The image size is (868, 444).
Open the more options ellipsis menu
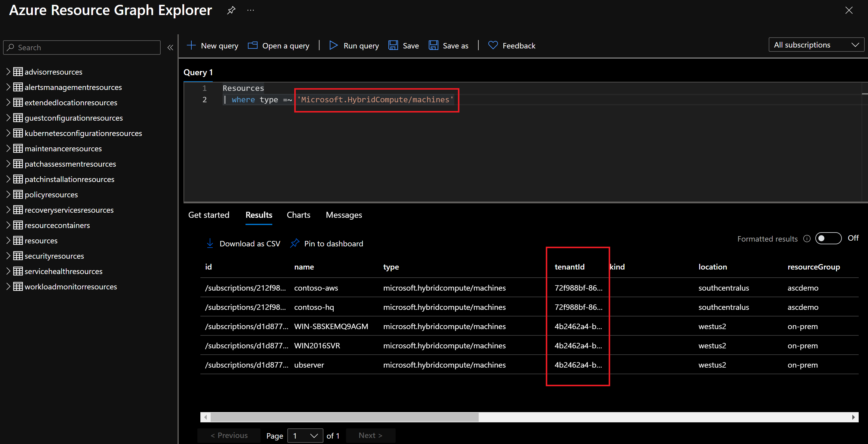pos(250,10)
